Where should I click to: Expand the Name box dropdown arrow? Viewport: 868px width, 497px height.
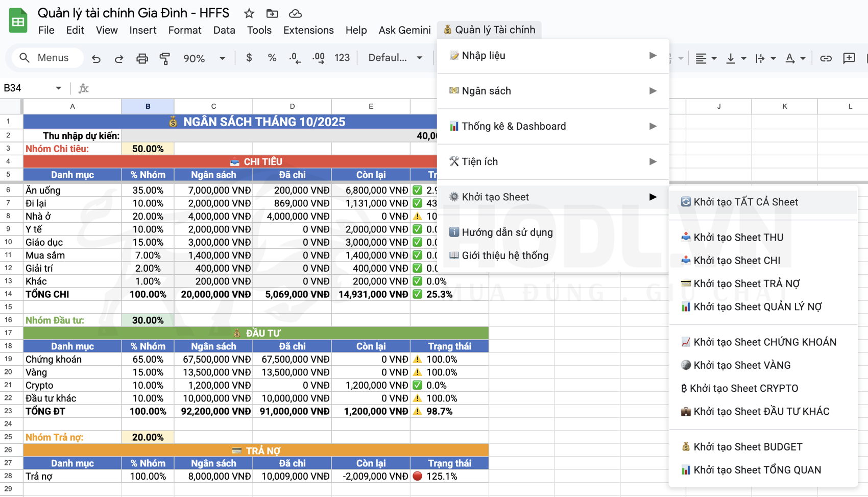[58, 88]
